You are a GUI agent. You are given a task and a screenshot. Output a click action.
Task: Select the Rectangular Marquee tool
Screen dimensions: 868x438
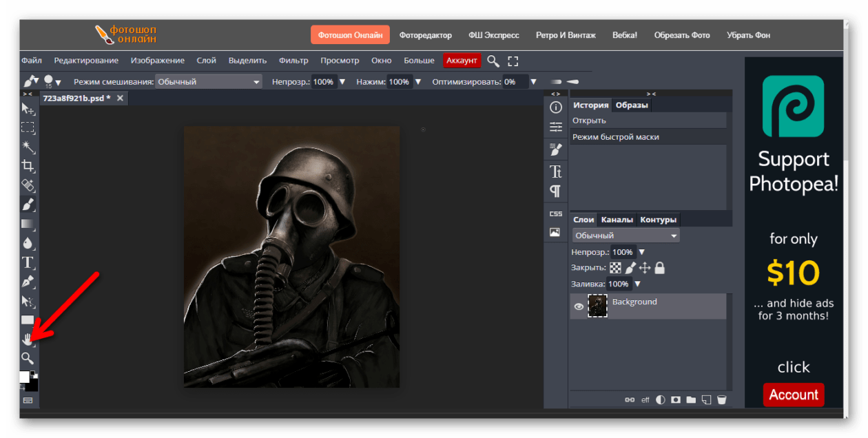(x=28, y=127)
